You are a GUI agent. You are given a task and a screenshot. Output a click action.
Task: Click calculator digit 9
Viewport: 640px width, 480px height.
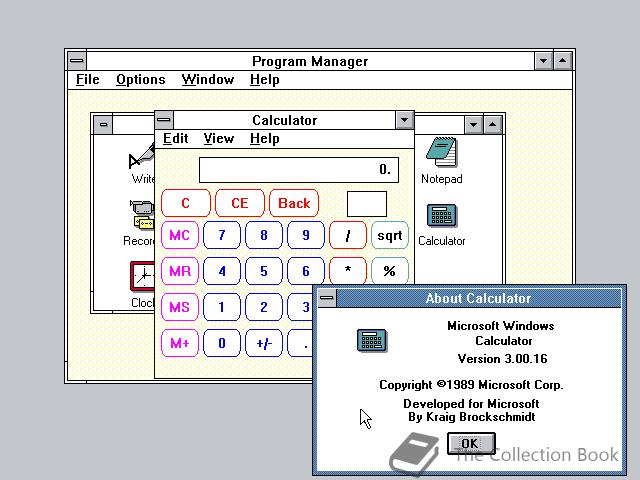[x=306, y=235]
